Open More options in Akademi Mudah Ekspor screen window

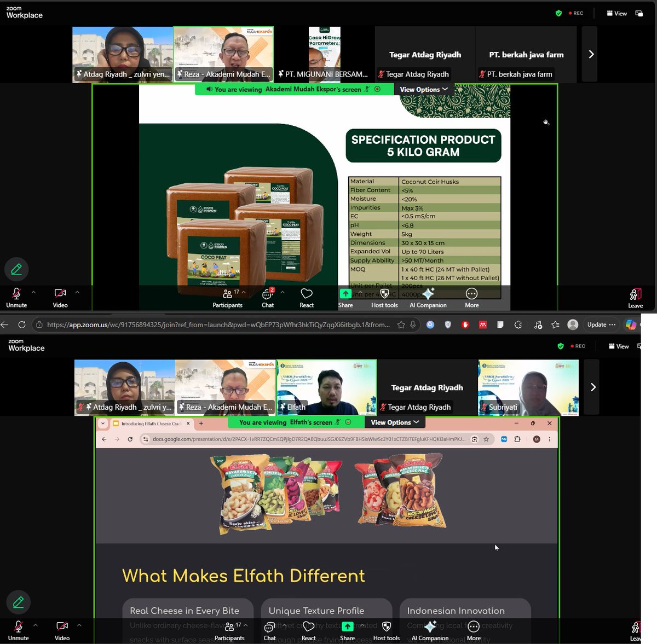[472, 298]
